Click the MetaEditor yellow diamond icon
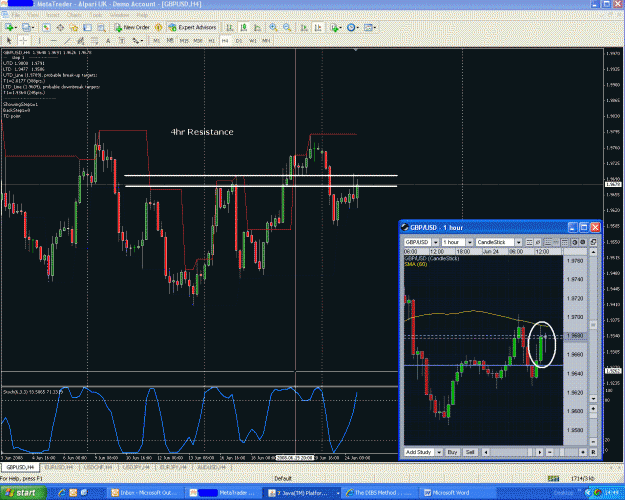Viewport: 625px width, 500px height. point(158,28)
